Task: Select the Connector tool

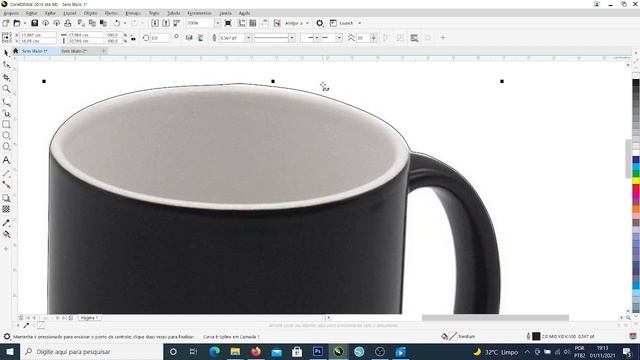Action: [6, 184]
